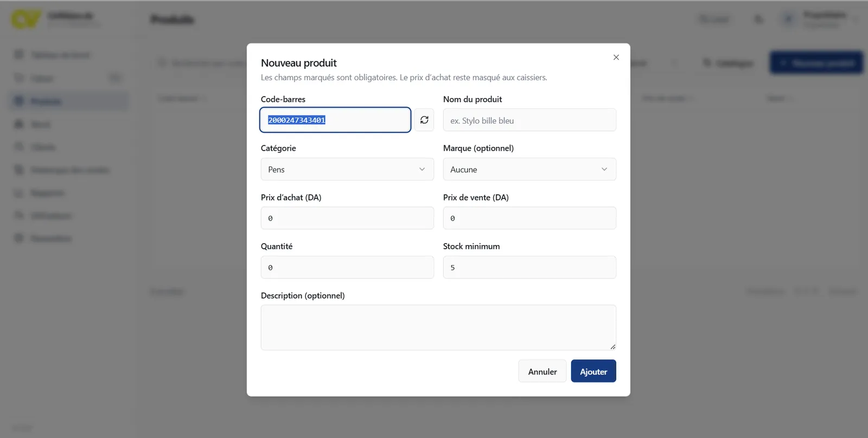Click the Prix de vente (DA) field
Screen dimensions: 868x438
point(529,218)
